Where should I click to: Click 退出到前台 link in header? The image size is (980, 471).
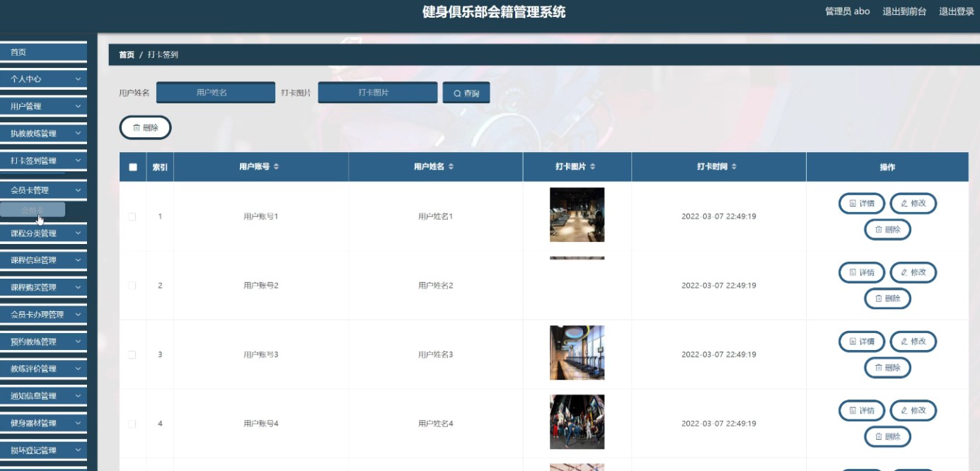pos(904,11)
